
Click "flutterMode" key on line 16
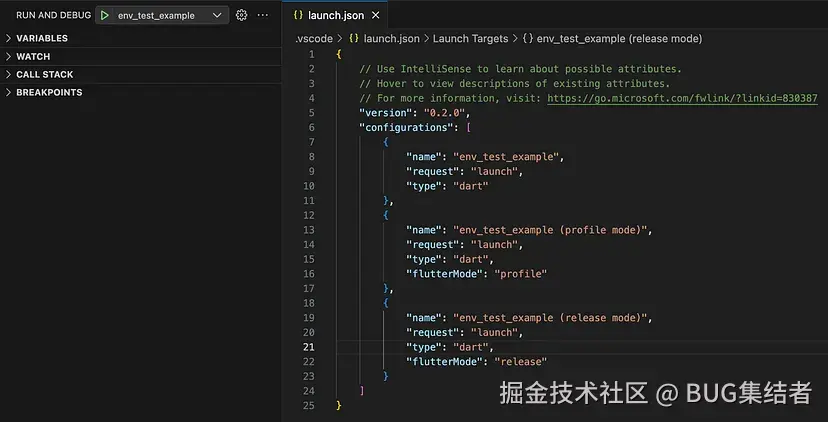pos(444,274)
